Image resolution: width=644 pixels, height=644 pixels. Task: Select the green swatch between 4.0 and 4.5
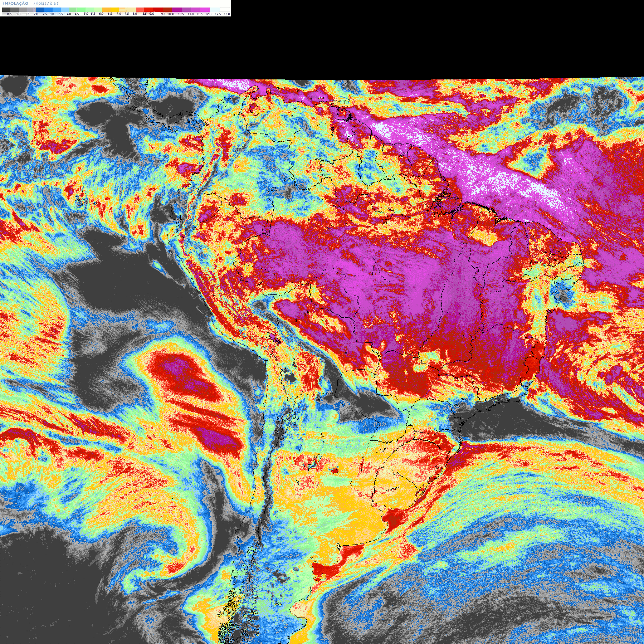[73, 10]
